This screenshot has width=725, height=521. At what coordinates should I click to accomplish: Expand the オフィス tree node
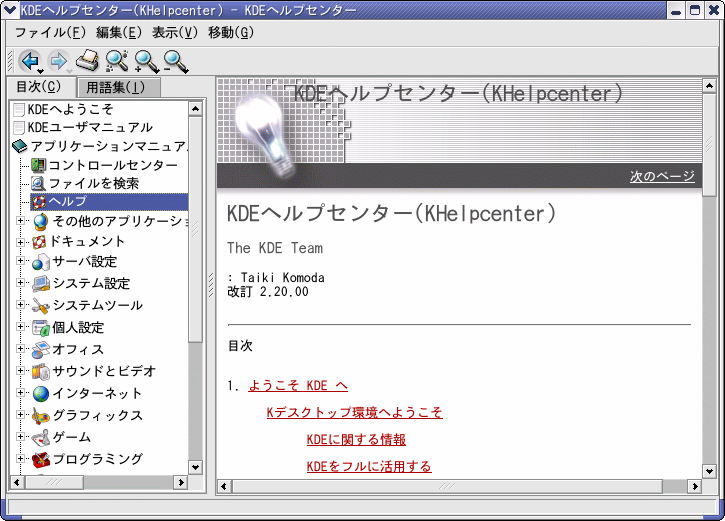20,348
